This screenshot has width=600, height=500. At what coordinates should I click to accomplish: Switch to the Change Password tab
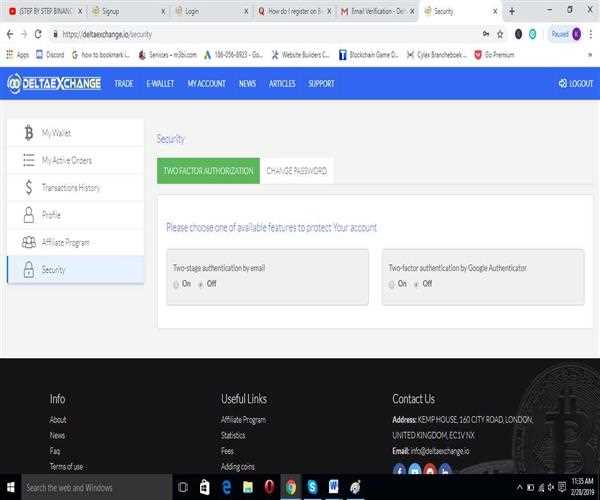tap(296, 171)
